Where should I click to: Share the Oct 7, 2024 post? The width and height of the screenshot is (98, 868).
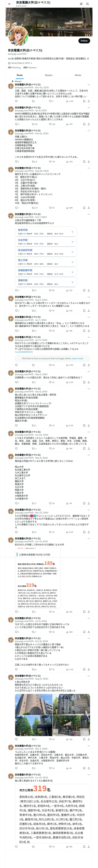[89, 290]
